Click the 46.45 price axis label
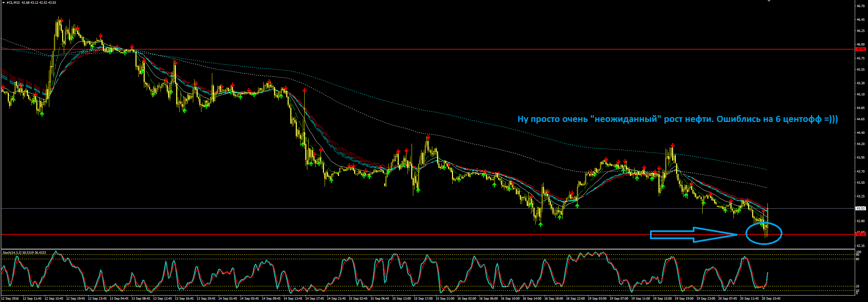Image resolution: width=868 pixels, height=302 pixels. [861, 20]
